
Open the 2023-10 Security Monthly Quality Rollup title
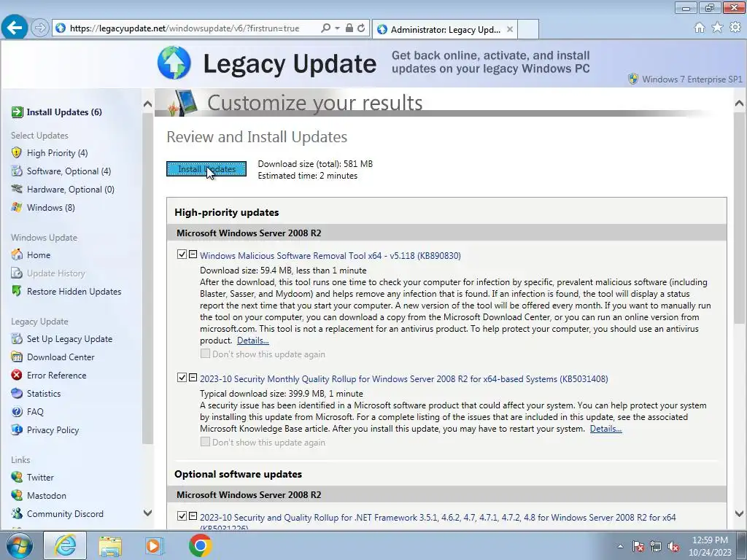tap(403, 379)
